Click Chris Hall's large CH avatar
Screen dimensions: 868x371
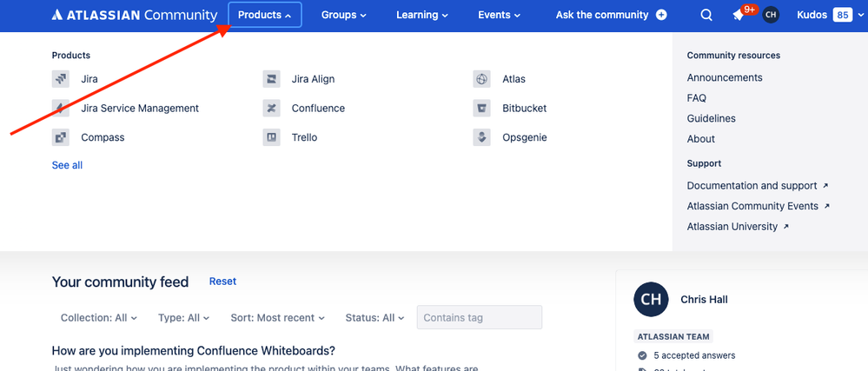[651, 300]
